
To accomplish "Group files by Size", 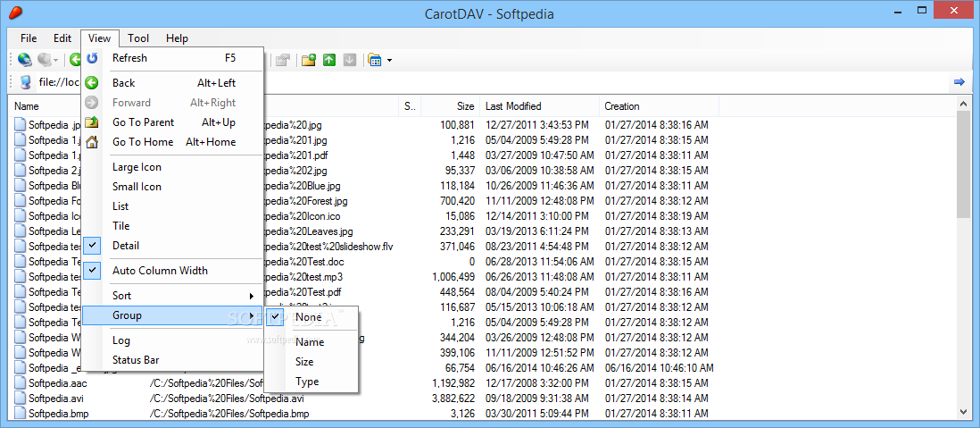I will 311,362.
